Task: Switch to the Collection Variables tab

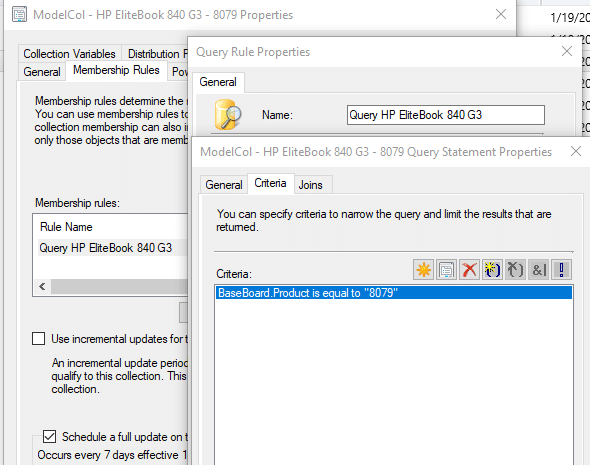Action: point(69,54)
